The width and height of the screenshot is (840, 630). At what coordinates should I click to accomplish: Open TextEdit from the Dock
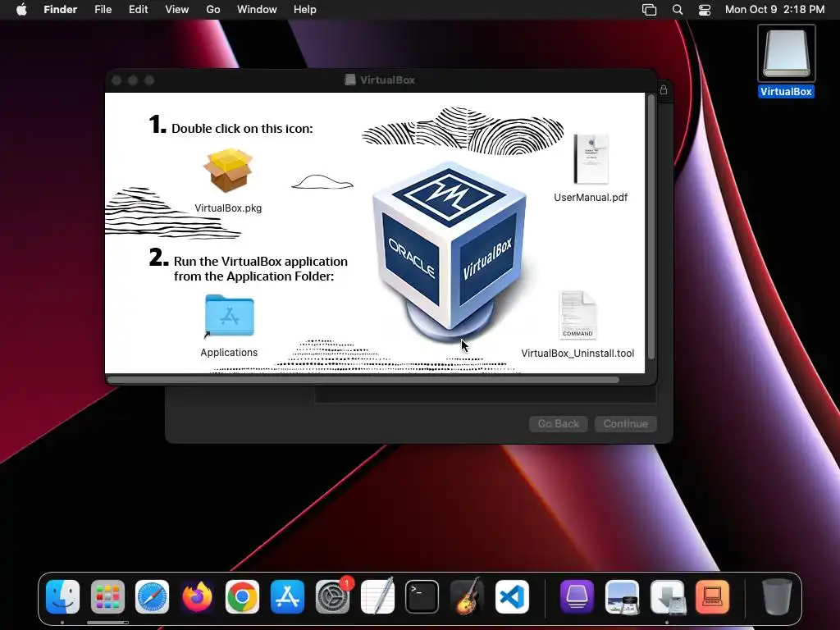[x=377, y=597]
